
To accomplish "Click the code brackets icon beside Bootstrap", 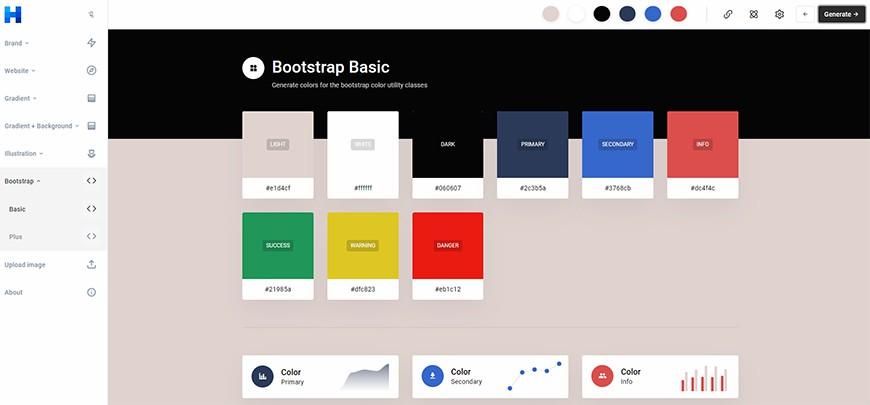I will 92,181.
